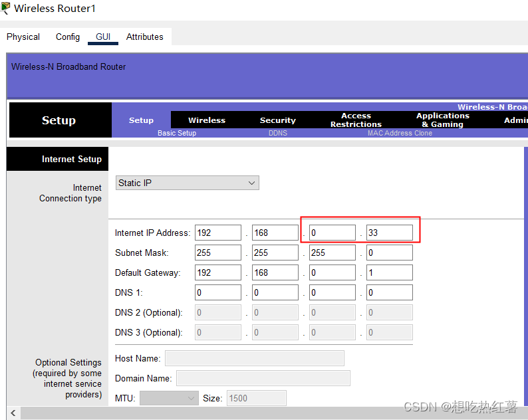Click Subnet Mask third octet field
Image resolution: width=528 pixels, height=420 pixels.
point(332,253)
